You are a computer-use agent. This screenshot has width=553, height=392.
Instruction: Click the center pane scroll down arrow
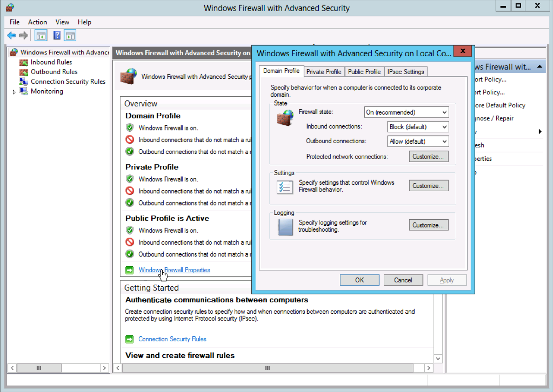(438, 359)
